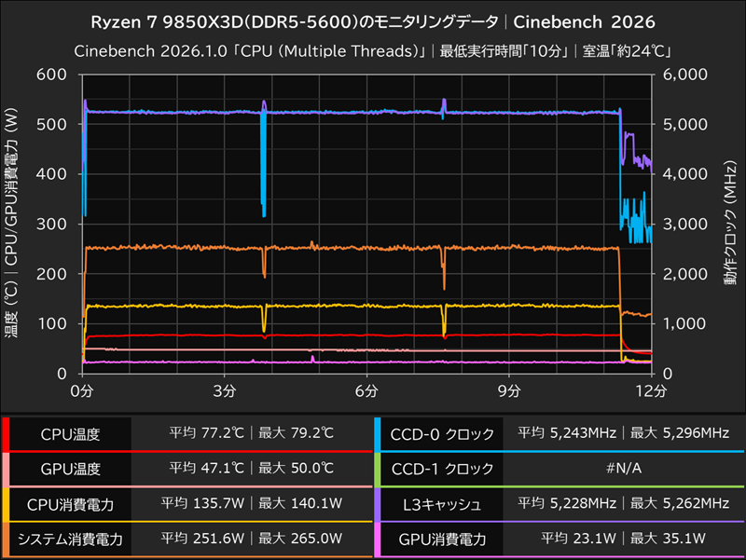This screenshot has height=560, width=746.
Task: Select the GPU消費電力 legend entry
Action: click(x=440, y=537)
